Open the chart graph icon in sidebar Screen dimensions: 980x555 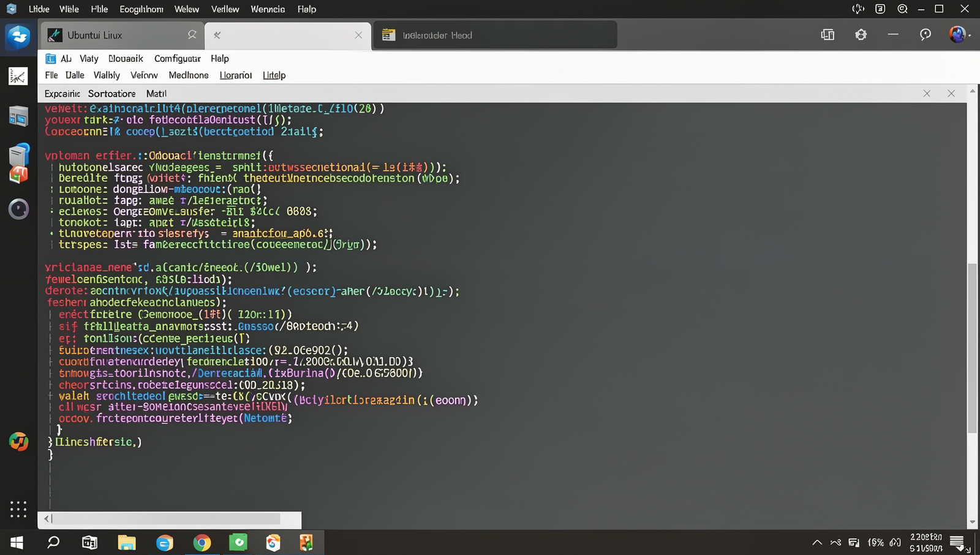pyautogui.click(x=18, y=77)
